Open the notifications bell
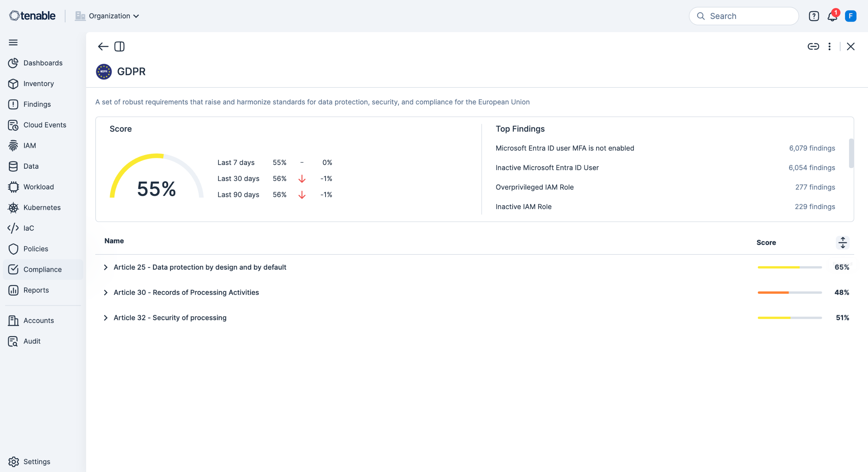The height and width of the screenshot is (472, 868). pos(832,16)
